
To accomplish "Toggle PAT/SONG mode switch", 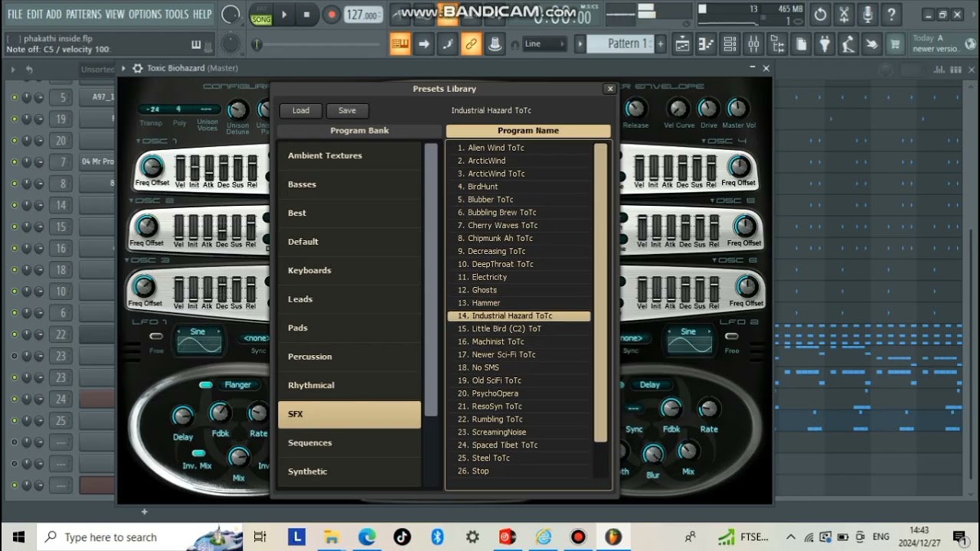I will click(x=261, y=15).
